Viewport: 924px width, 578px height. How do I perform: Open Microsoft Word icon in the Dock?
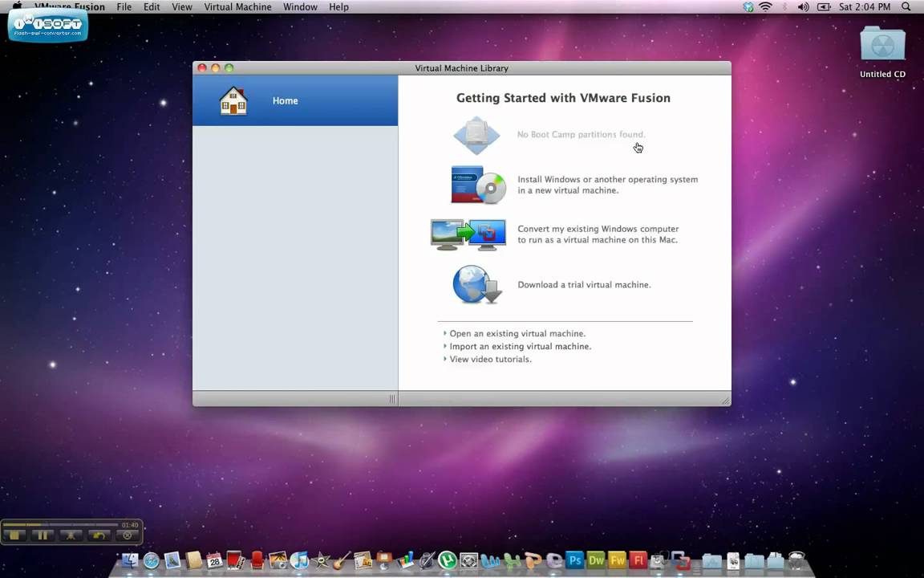click(490, 560)
